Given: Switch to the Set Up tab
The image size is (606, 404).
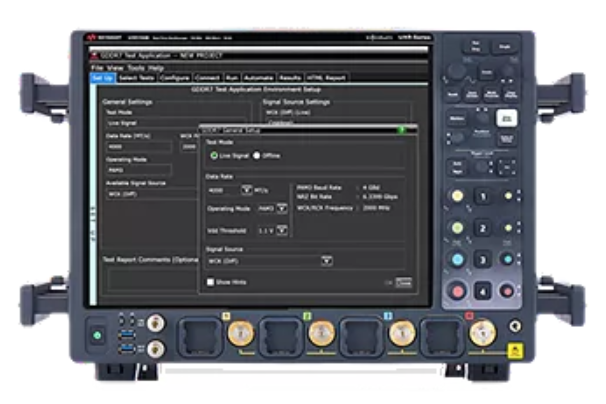Looking at the screenshot, I should coord(103,78).
